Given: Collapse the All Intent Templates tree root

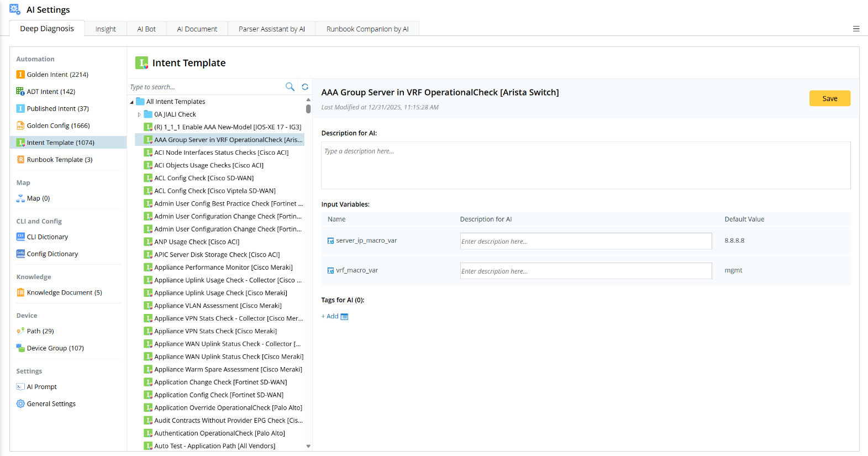Looking at the screenshot, I should click(132, 102).
